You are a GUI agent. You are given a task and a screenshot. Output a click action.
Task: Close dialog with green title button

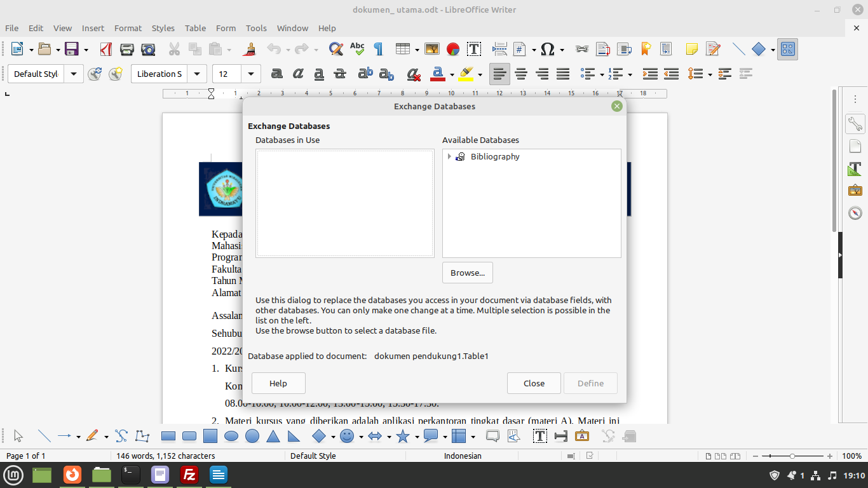[616, 106]
